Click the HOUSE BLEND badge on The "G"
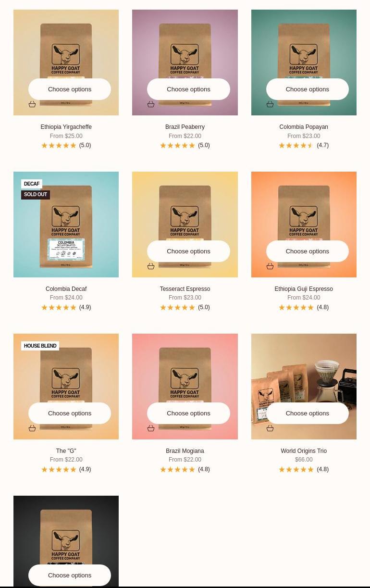Viewport: 370px width, 588px height. [40, 346]
